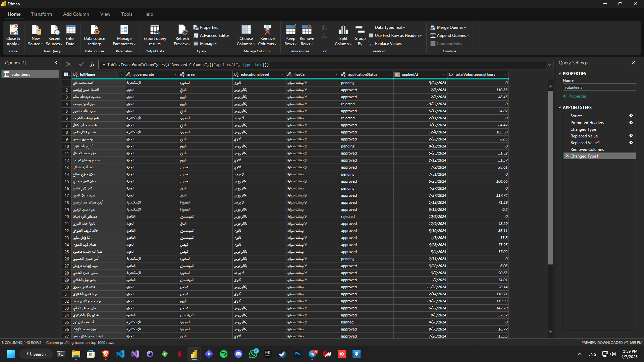The width and height of the screenshot is (644, 362).
Task: Click the Name field showing volunteers
Action: click(599, 87)
